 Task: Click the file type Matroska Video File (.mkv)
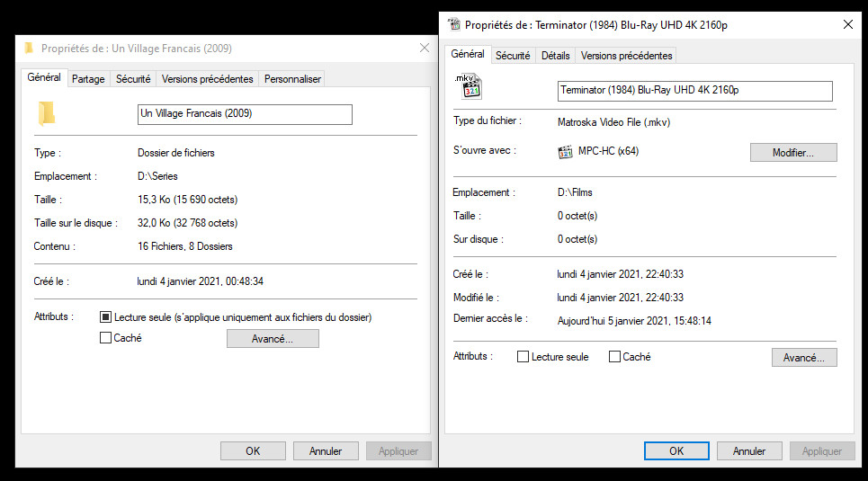(x=614, y=122)
